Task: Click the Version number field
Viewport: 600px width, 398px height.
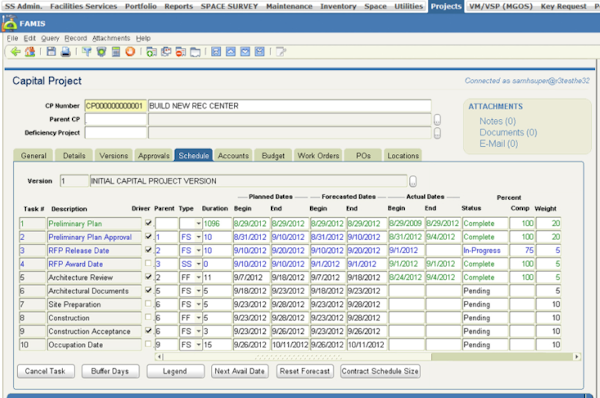Action: pyautogui.click(x=74, y=181)
